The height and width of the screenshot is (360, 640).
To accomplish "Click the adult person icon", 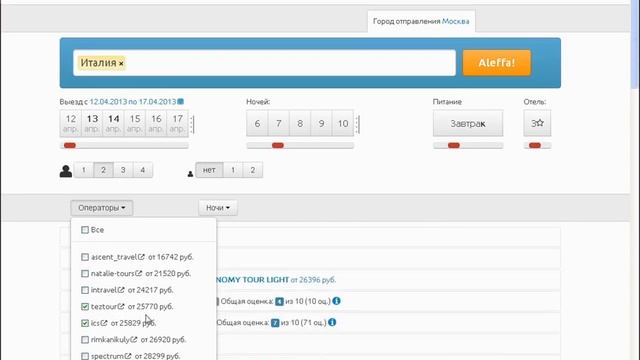I will coord(66,171).
